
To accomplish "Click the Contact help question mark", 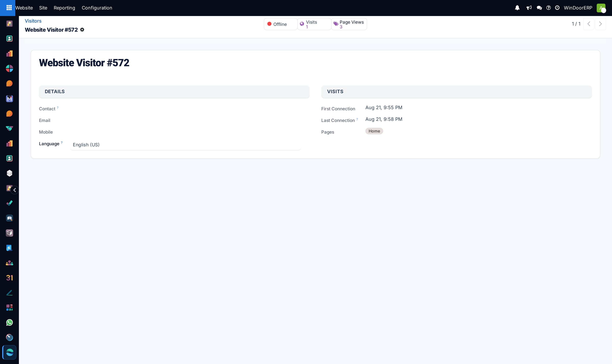I will [58, 107].
